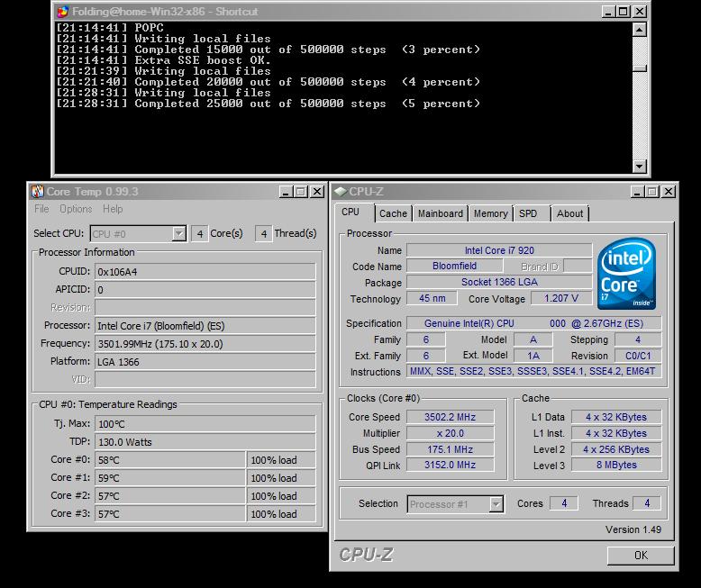Viewport: 701px width, 588px height.
Task: Click the Name field Intel Core i7 920
Action: click(499, 250)
